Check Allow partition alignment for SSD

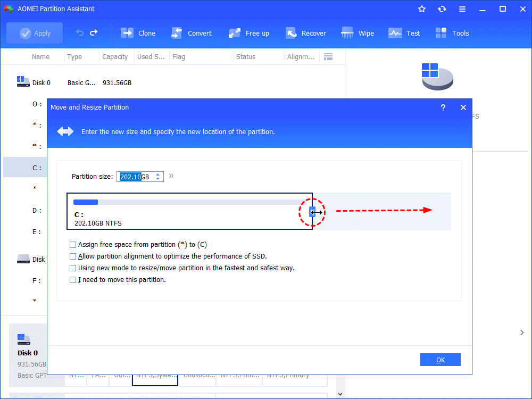(x=73, y=256)
